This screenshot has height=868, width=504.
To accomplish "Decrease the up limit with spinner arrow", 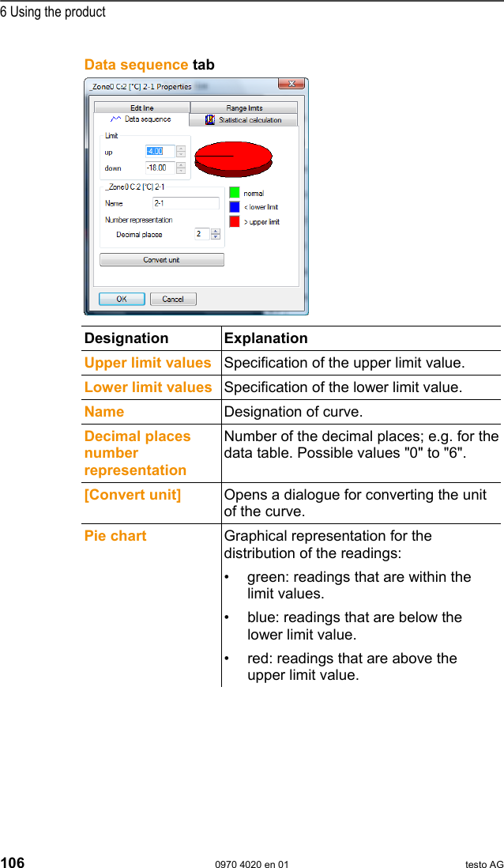I will (x=181, y=154).
